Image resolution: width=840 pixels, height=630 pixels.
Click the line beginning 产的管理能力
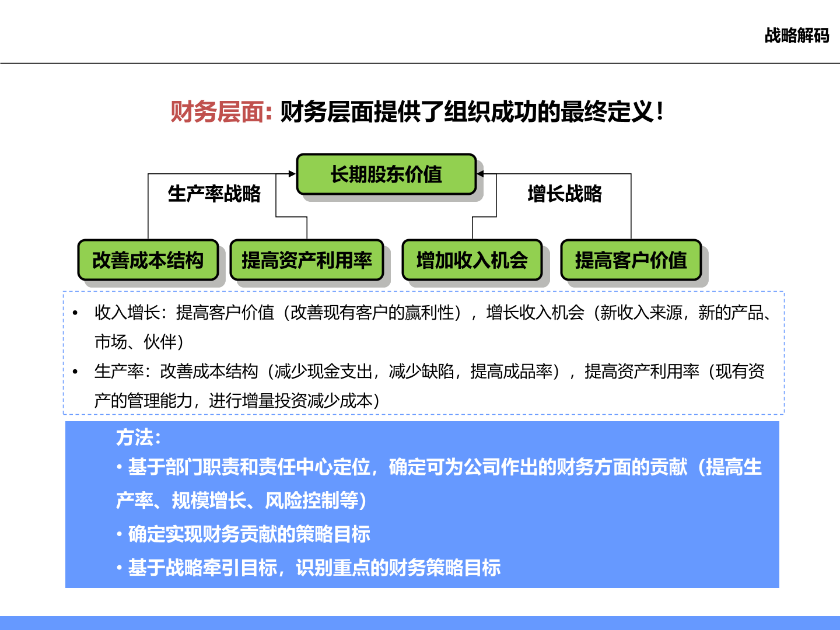click(237, 401)
